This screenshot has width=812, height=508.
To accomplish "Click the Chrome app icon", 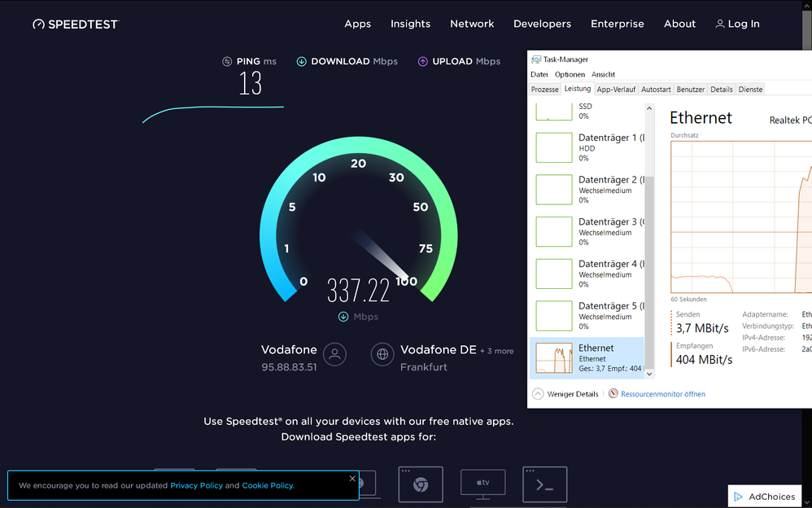I will tap(421, 484).
